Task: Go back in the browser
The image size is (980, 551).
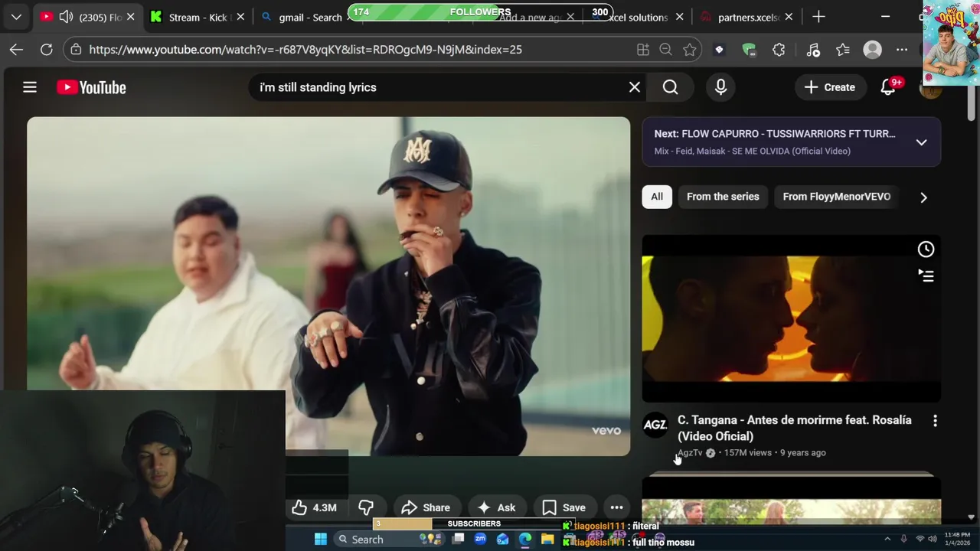Action: tap(16, 50)
